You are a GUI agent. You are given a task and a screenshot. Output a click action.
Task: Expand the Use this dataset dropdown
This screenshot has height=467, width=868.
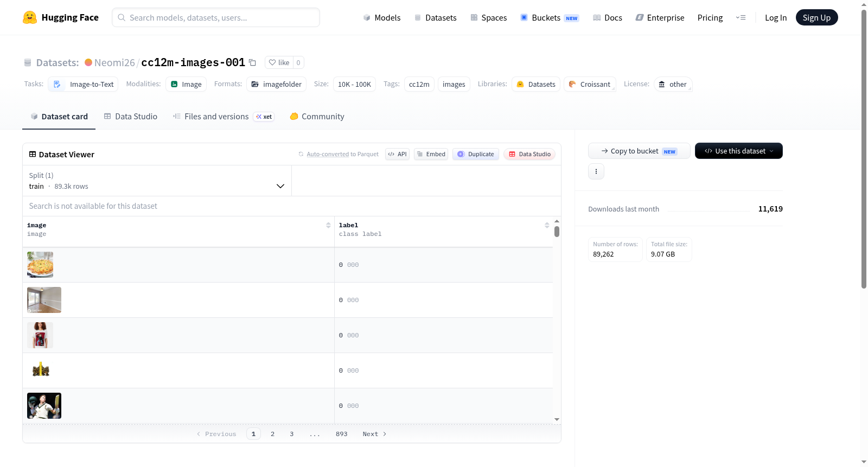point(738,151)
